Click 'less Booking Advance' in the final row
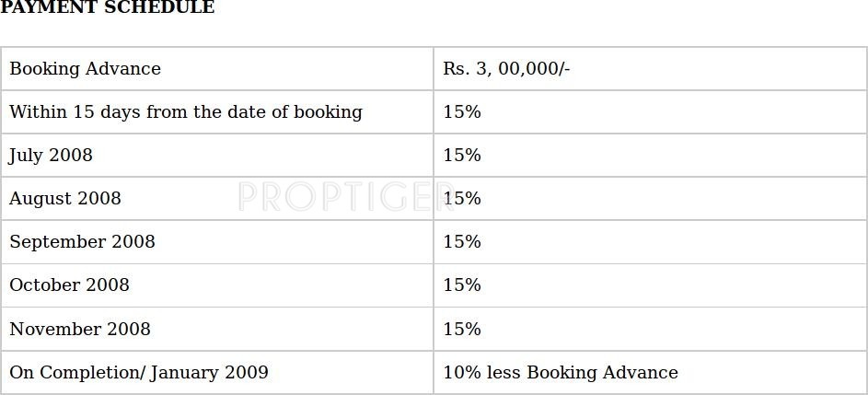The image size is (868, 395). 584,373
